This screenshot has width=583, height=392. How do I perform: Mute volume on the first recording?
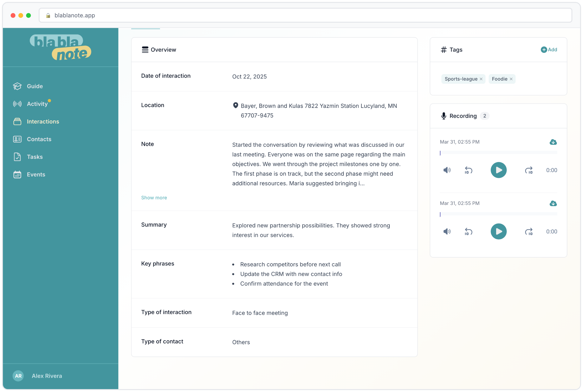point(447,170)
